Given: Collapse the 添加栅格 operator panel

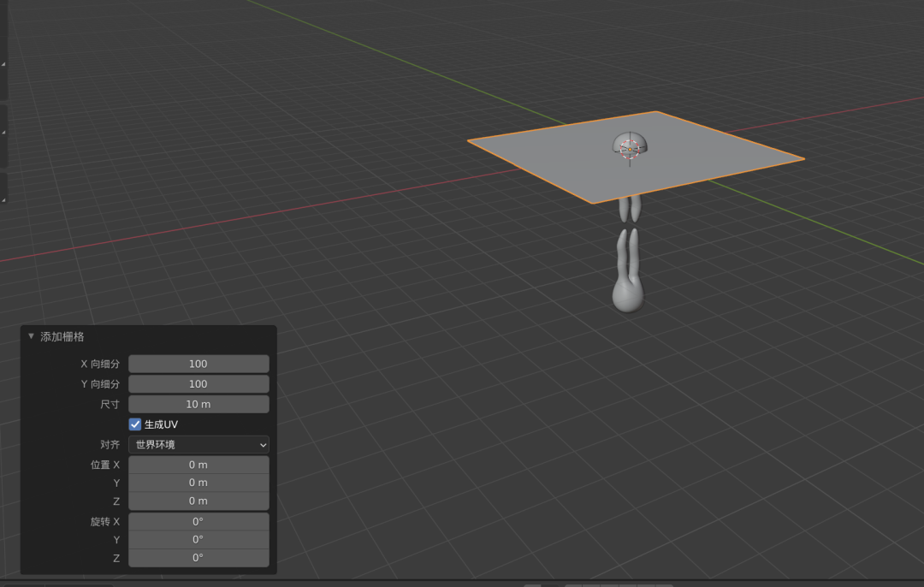Looking at the screenshot, I should point(32,336).
